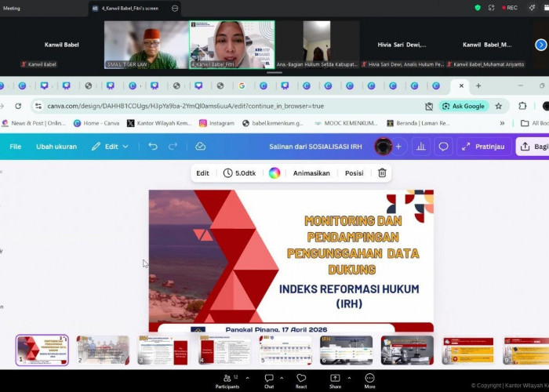The image size is (549, 392).
Task: Select slide thumbnail 5
Action: pyautogui.click(x=285, y=350)
